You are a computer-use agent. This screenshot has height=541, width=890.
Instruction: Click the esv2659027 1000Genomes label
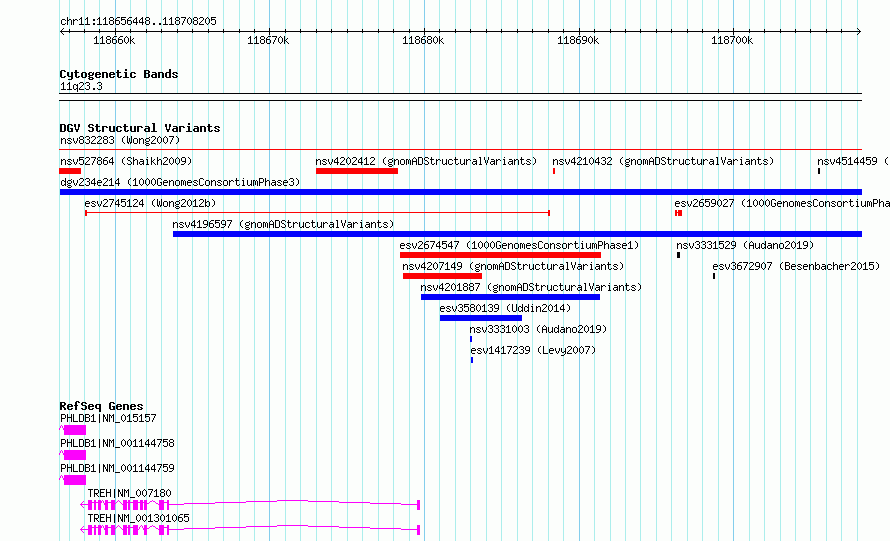coord(782,203)
